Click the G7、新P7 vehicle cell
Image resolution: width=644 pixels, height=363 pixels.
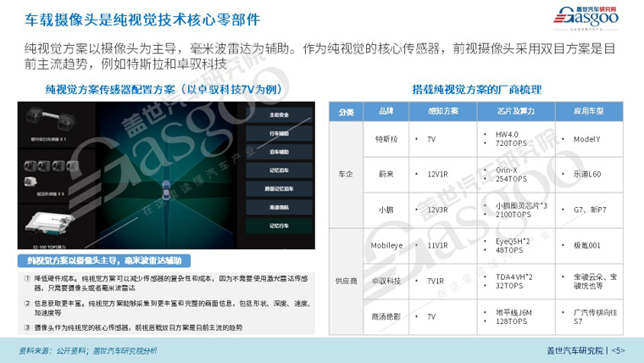pyautogui.click(x=589, y=209)
